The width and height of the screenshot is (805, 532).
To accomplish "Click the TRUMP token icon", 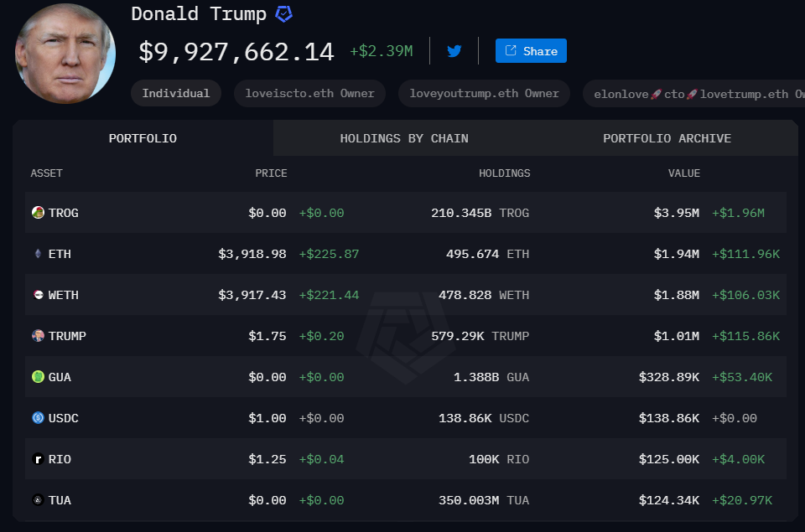I will point(38,335).
